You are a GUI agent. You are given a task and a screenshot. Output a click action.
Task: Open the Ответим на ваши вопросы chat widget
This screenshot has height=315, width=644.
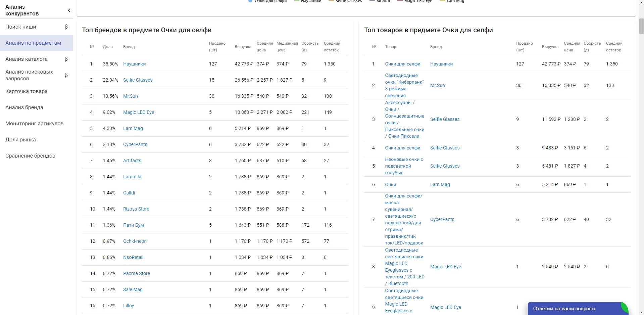click(578, 308)
